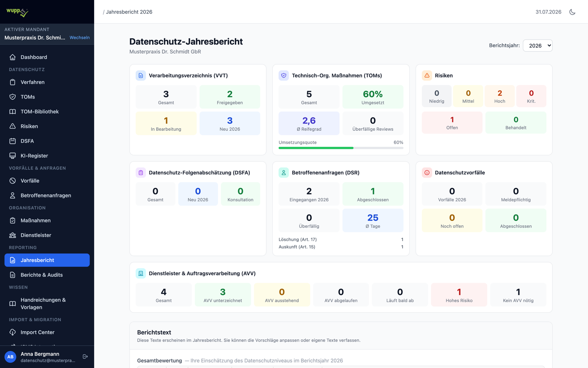This screenshot has height=368, width=588.
Task: Click the building icon of the Dienstleister AVV card
Action: coord(141,273)
